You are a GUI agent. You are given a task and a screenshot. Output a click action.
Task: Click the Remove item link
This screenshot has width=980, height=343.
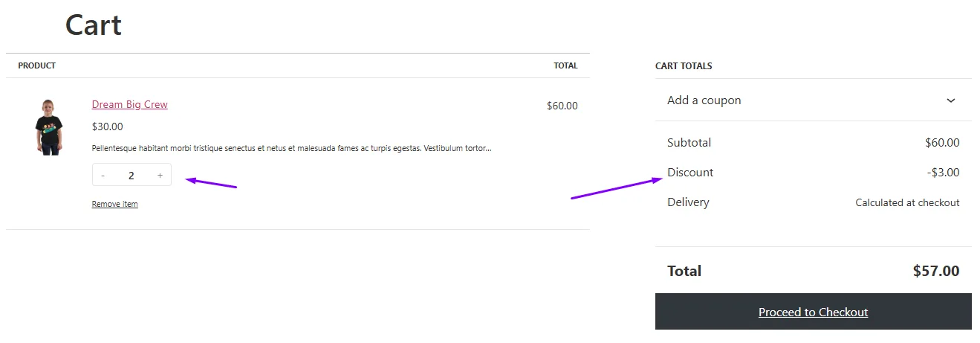pos(114,204)
